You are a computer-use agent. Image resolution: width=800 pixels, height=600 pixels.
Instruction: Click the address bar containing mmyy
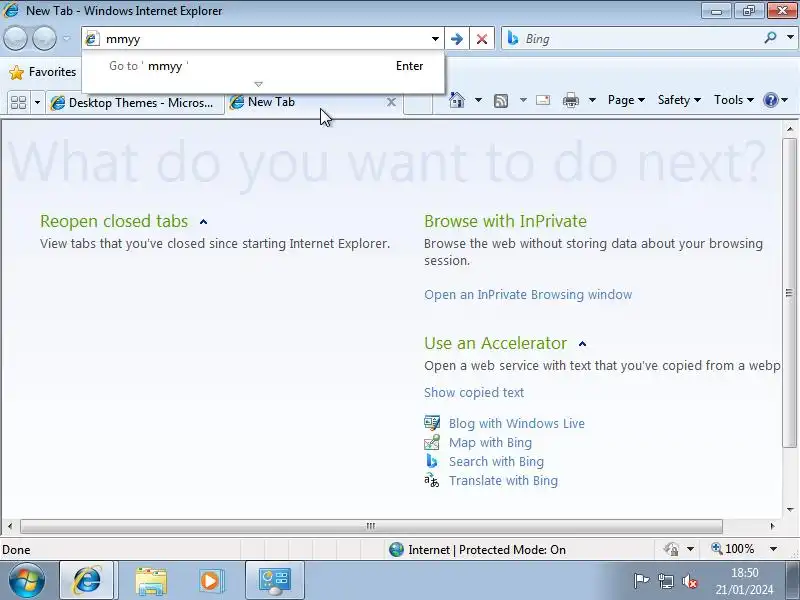265,39
